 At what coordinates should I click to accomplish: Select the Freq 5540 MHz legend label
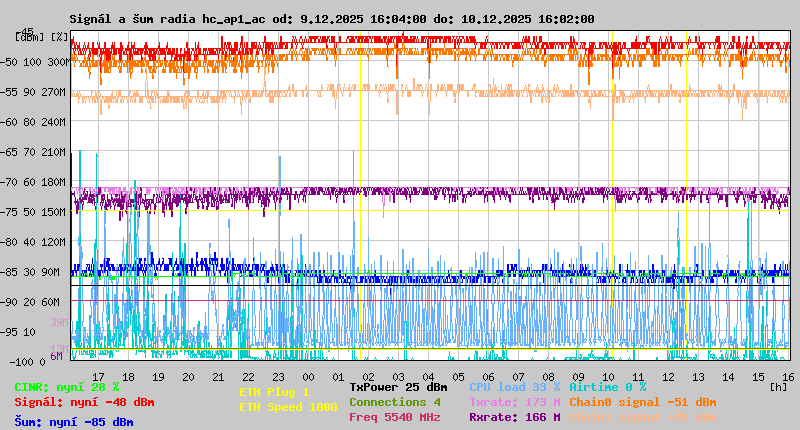394,417
